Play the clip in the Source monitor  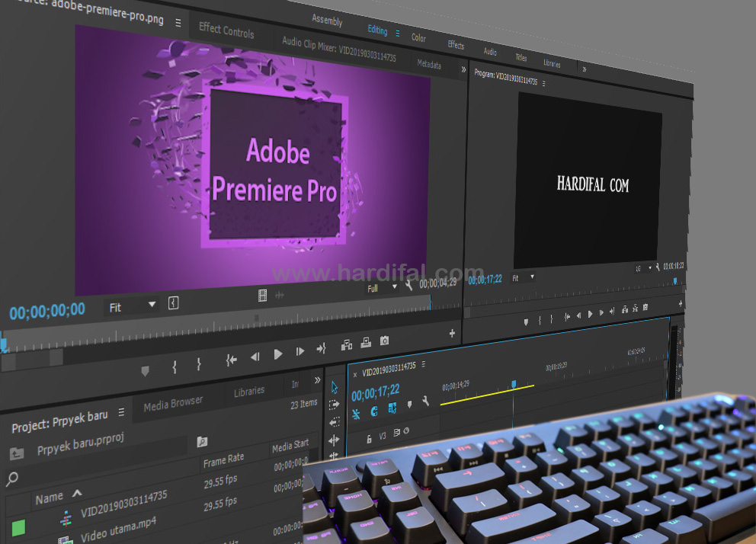[277, 354]
